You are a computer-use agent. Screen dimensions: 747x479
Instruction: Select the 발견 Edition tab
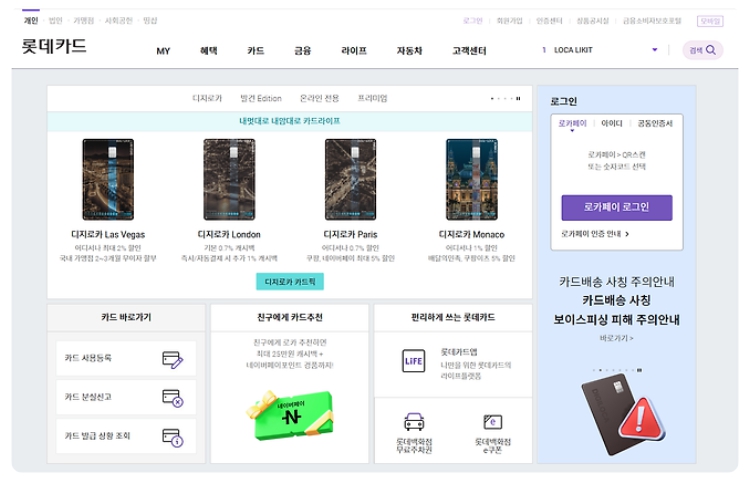point(261,98)
